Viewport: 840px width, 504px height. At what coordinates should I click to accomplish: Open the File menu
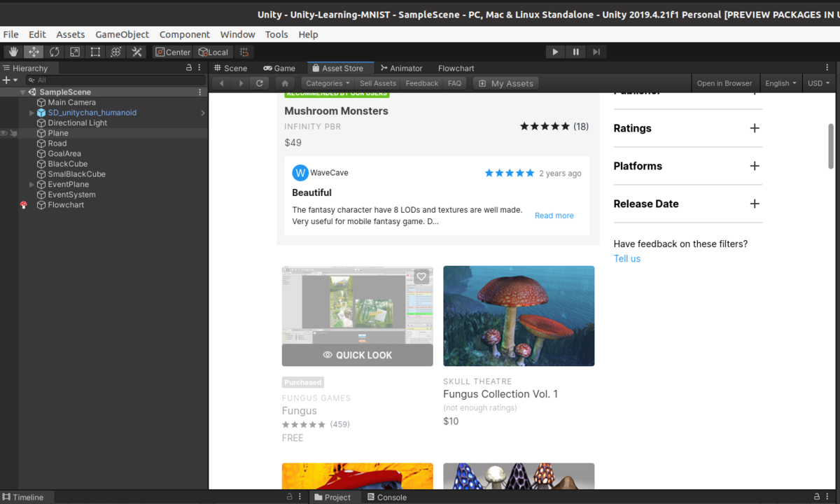click(x=10, y=34)
